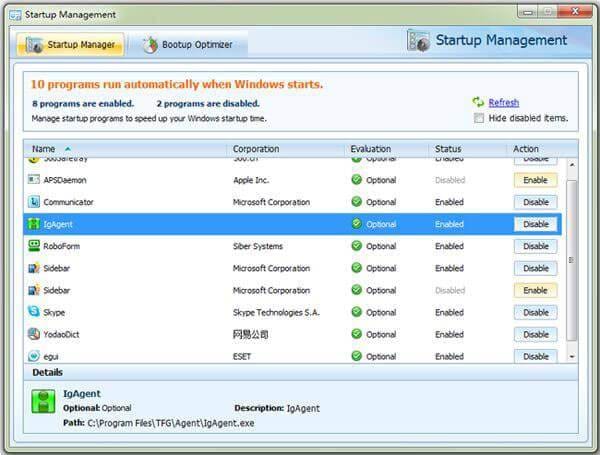
Task: Click the Refresh link
Action: coord(503,102)
